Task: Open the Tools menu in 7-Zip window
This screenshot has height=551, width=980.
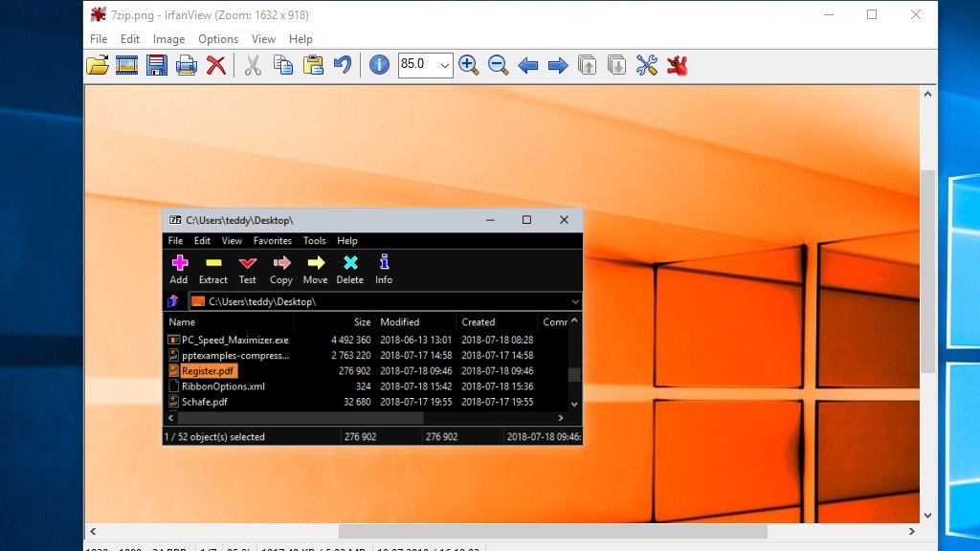Action: (x=314, y=240)
